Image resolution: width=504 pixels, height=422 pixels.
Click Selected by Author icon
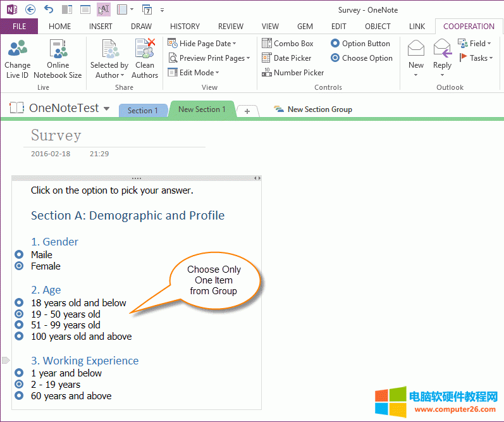(109, 49)
